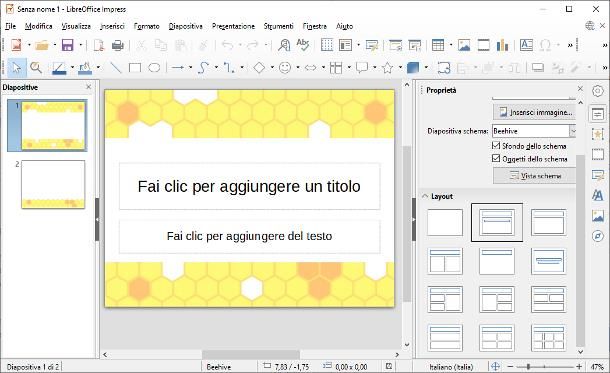610x373 pixels.
Task: Select the Insert Line tool
Action: coord(116,68)
